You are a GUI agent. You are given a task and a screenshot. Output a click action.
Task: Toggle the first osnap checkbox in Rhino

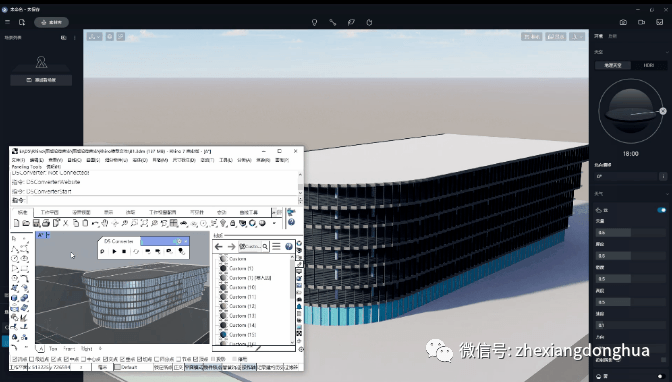(x=15, y=359)
